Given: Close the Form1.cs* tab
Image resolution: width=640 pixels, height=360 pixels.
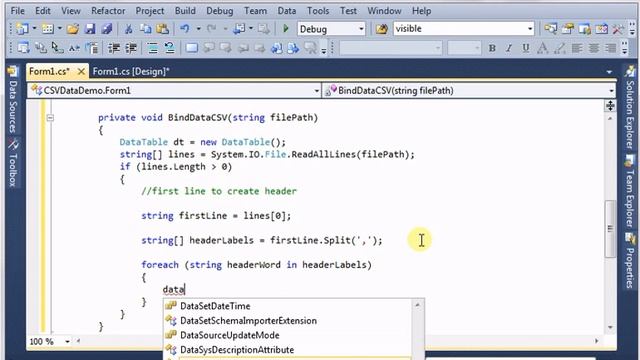Looking at the screenshot, I should tap(81, 71).
